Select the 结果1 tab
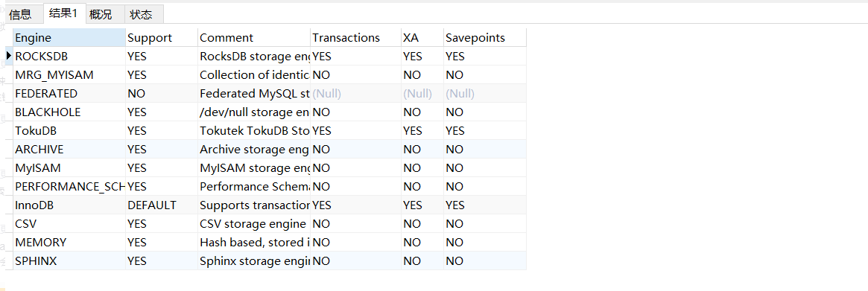This screenshot has height=291, width=868. (63, 14)
